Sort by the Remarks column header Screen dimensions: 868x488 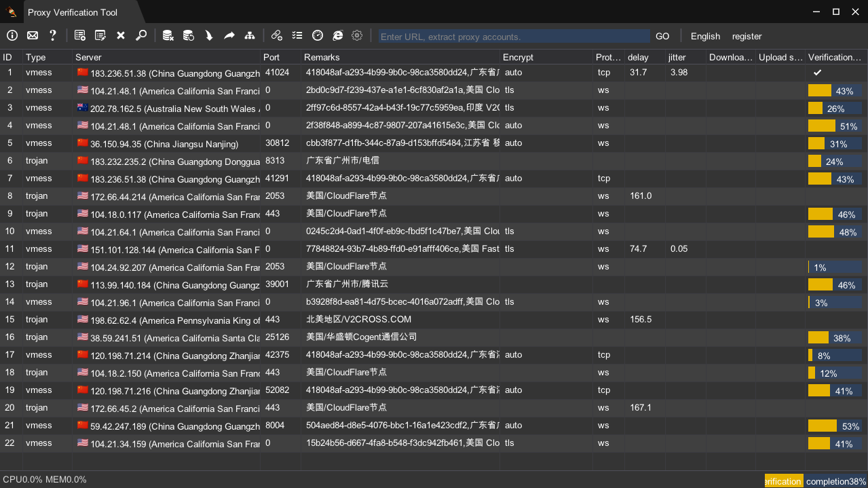[x=401, y=57]
